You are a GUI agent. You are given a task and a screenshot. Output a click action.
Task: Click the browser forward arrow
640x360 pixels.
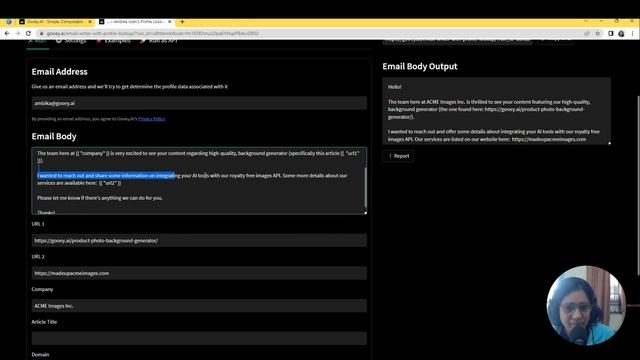point(18,33)
